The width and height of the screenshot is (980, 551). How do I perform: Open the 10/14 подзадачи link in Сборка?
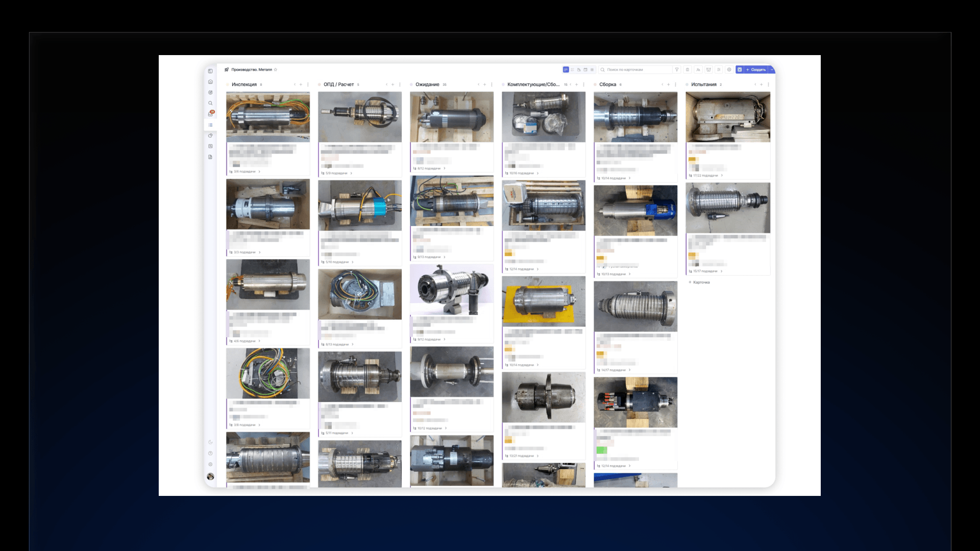pyautogui.click(x=614, y=178)
